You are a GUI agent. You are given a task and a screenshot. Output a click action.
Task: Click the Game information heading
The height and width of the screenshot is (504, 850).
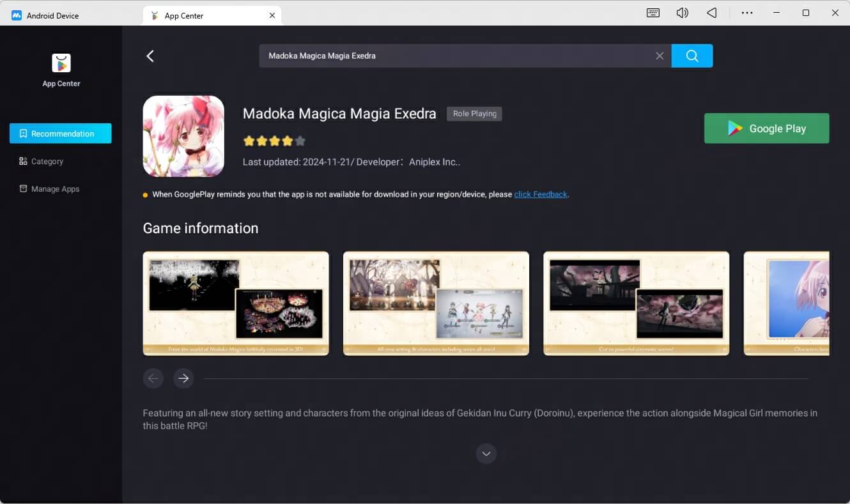pyautogui.click(x=201, y=228)
